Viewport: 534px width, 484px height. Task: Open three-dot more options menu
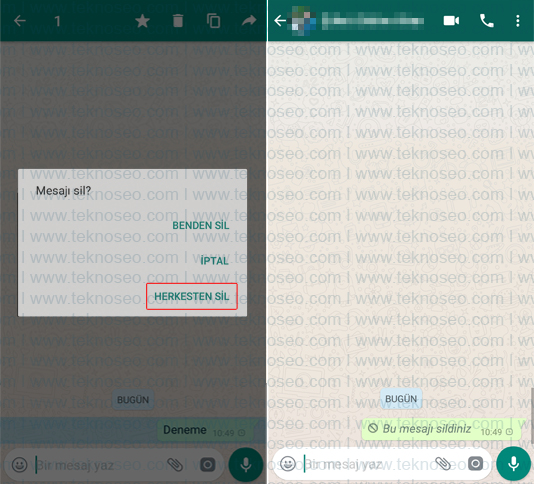pyautogui.click(x=518, y=21)
